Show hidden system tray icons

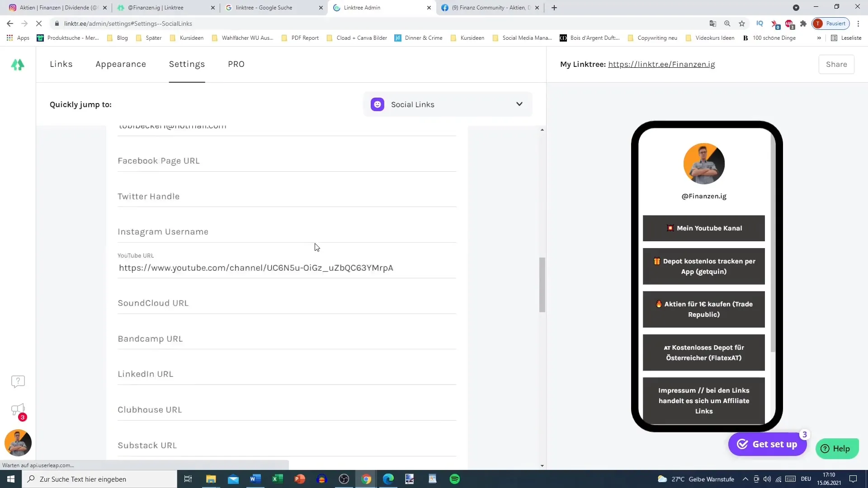(745, 479)
